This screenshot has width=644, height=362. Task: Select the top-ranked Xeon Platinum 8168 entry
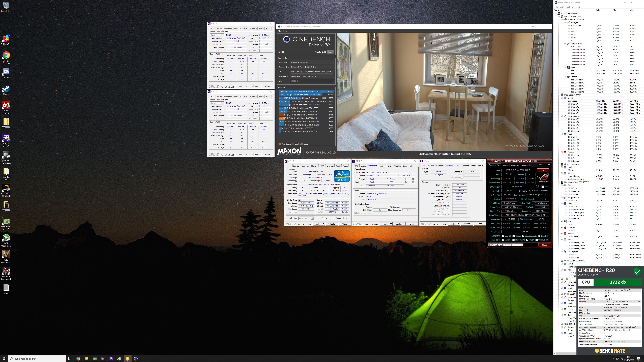point(306,92)
